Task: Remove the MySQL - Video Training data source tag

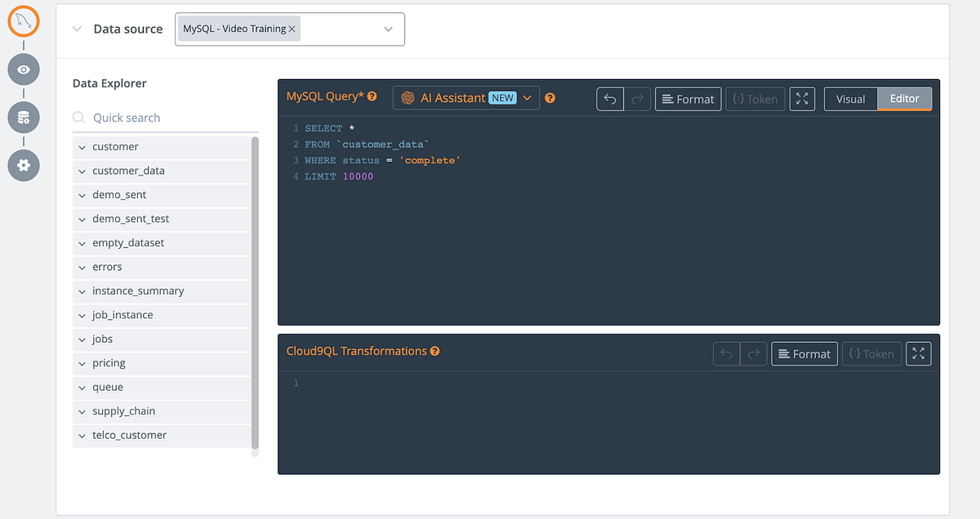Action: click(x=292, y=27)
